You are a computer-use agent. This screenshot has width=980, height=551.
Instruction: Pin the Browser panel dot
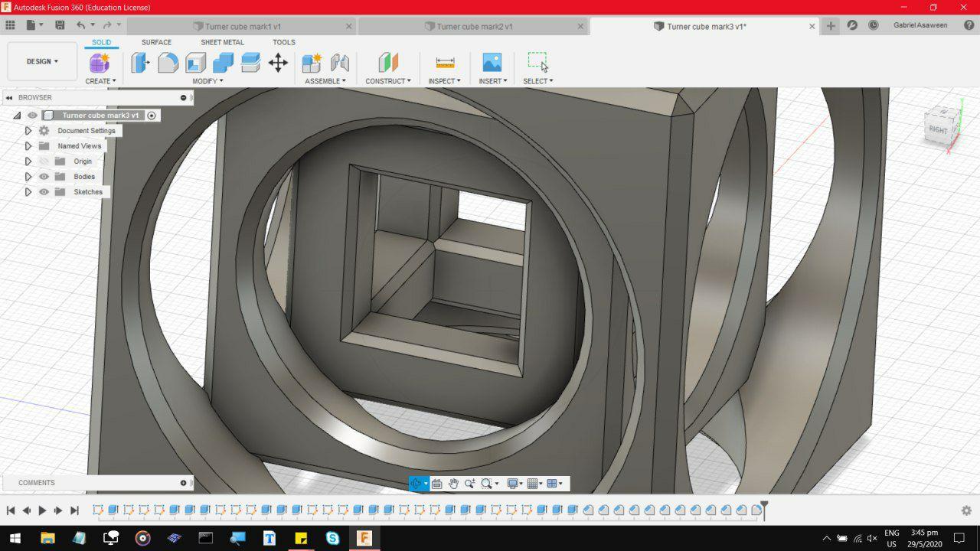(x=183, y=97)
